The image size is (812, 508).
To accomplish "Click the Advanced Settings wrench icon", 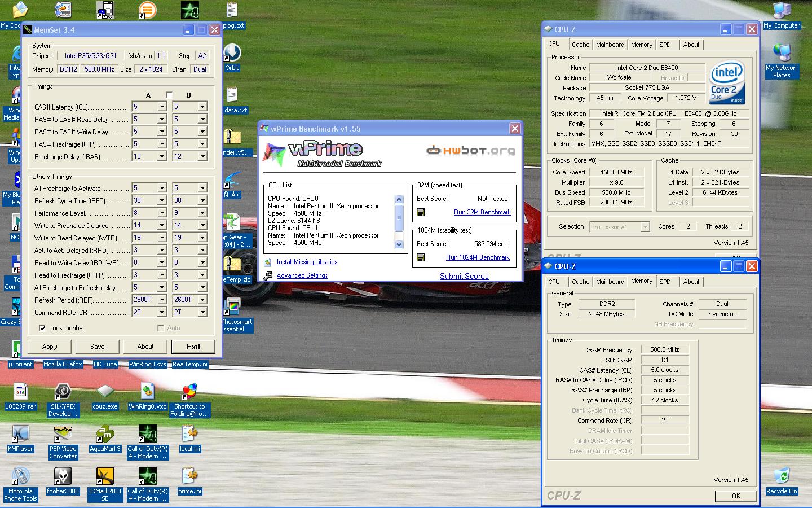I will [267, 275].
